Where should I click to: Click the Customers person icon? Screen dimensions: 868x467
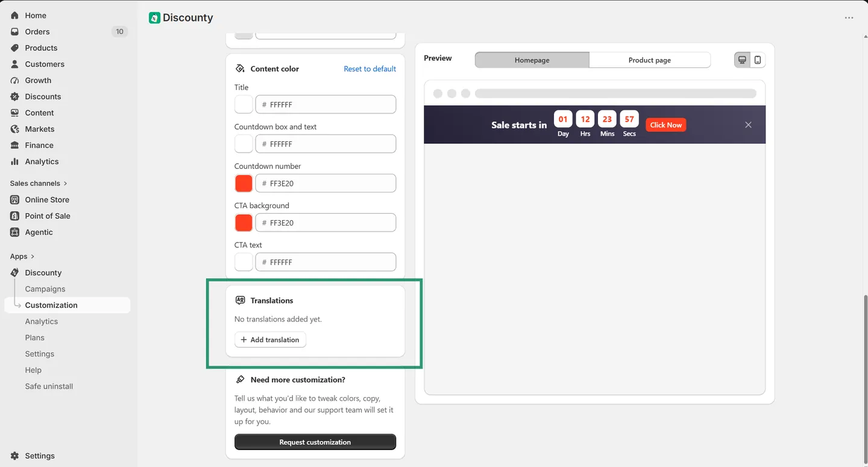pyautogui.click(x=15, y=65)
